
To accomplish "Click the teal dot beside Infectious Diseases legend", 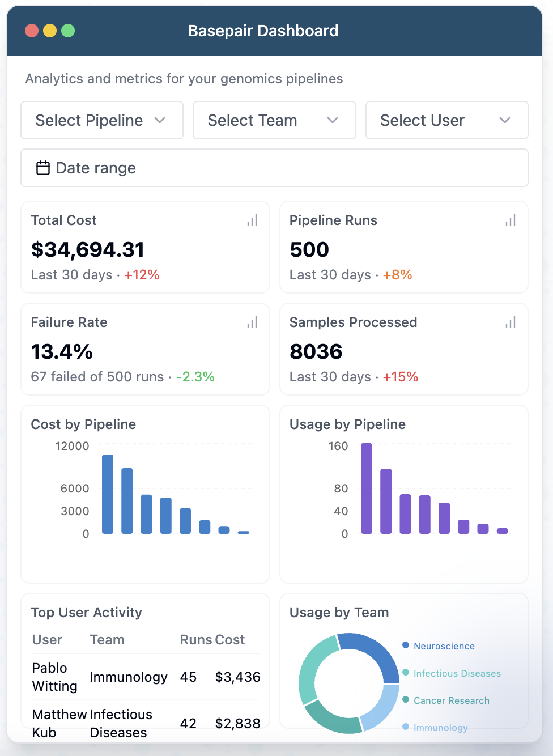I will 405,673.
